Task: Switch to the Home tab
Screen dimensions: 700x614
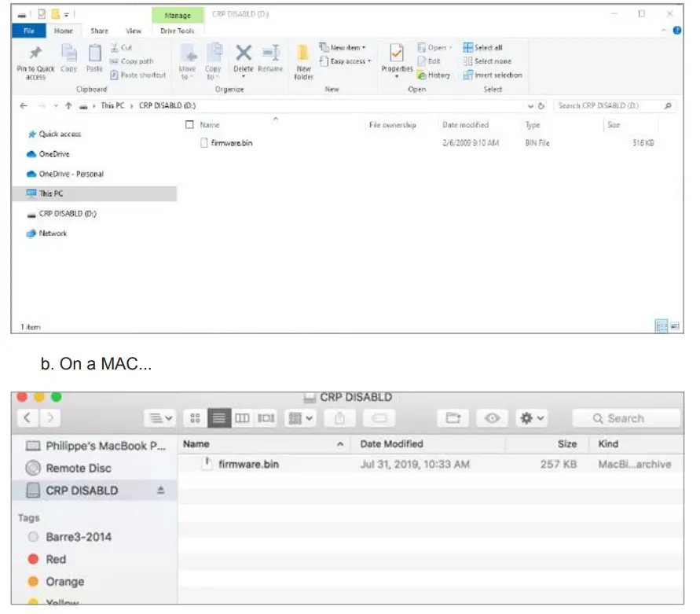Action: coord(64,31)
